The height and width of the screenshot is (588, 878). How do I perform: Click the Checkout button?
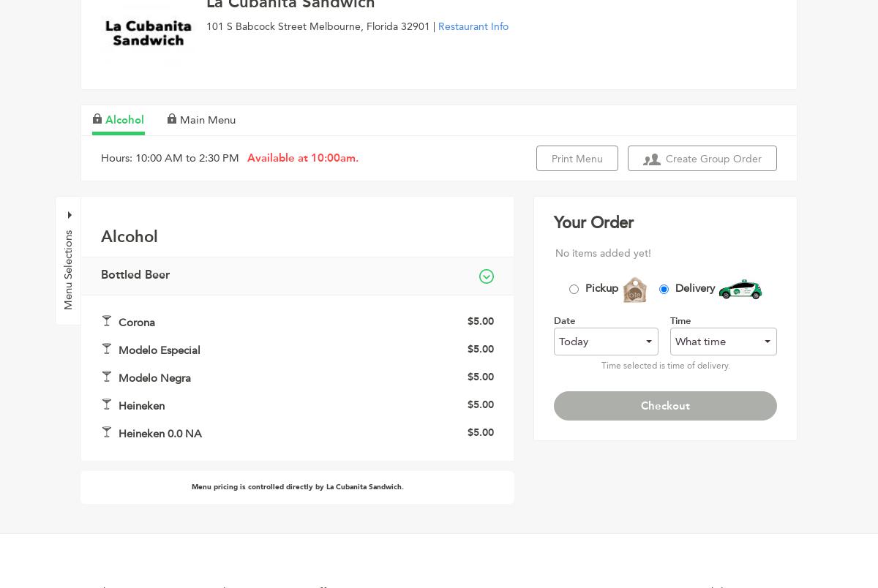point(665,406)
